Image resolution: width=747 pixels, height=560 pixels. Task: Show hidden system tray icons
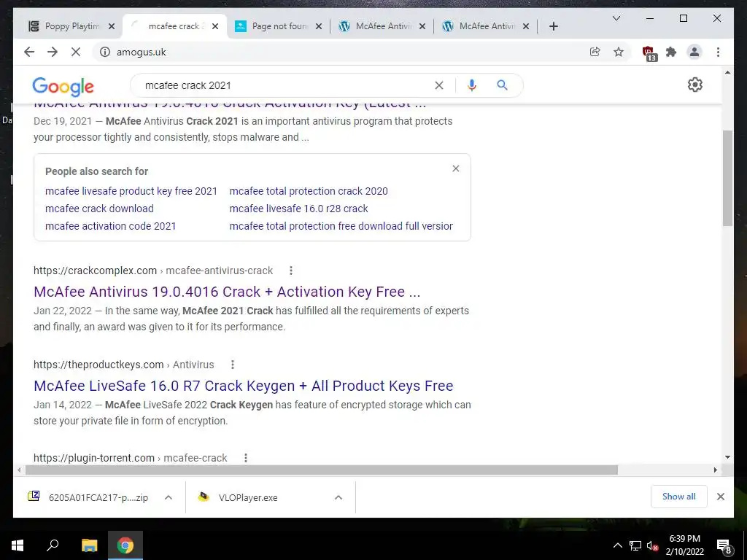617,545
